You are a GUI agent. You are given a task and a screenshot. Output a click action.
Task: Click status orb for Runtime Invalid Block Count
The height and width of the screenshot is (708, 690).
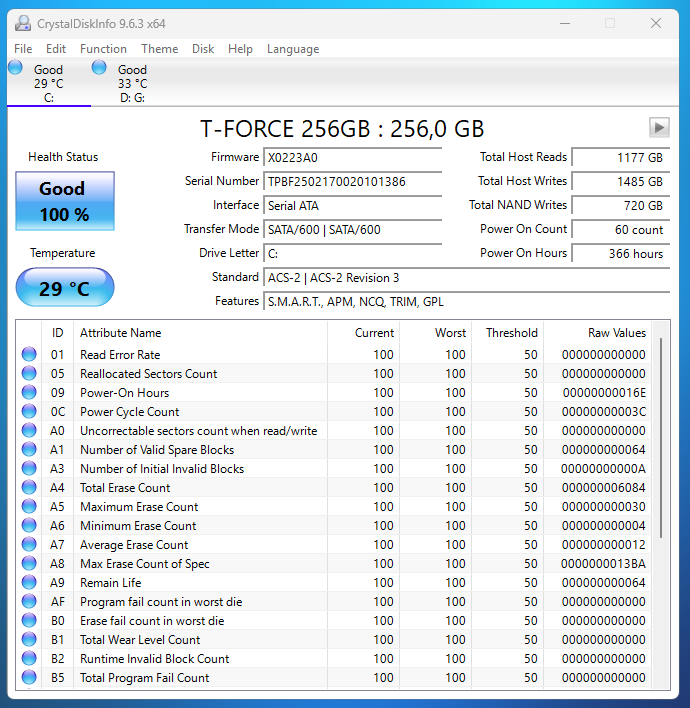29,658
